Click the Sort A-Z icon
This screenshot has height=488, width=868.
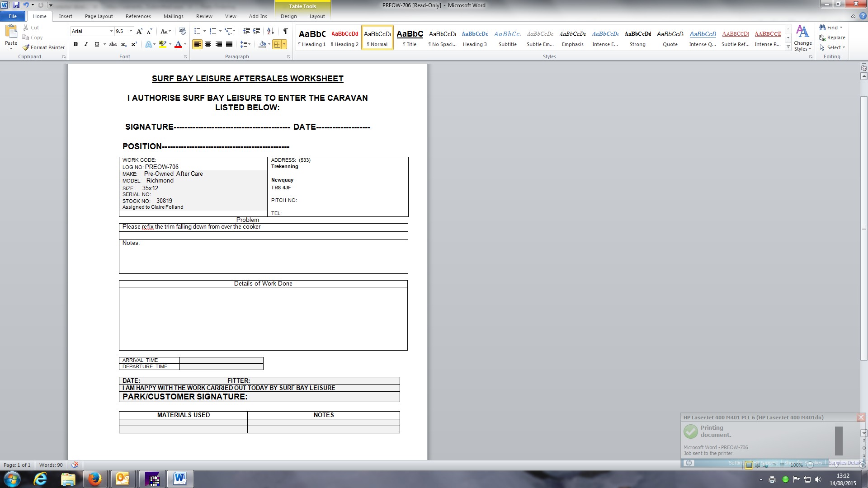(x=270, y=31)
